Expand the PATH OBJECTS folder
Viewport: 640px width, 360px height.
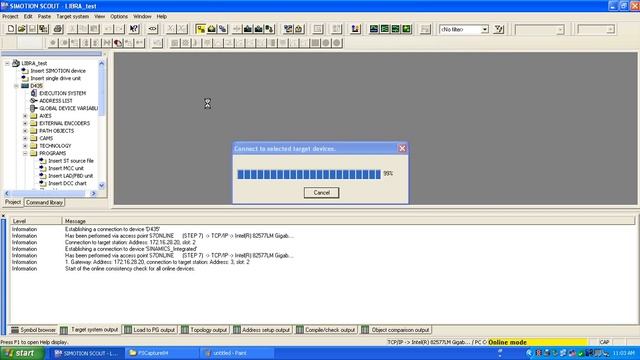(x=25, y=131)
